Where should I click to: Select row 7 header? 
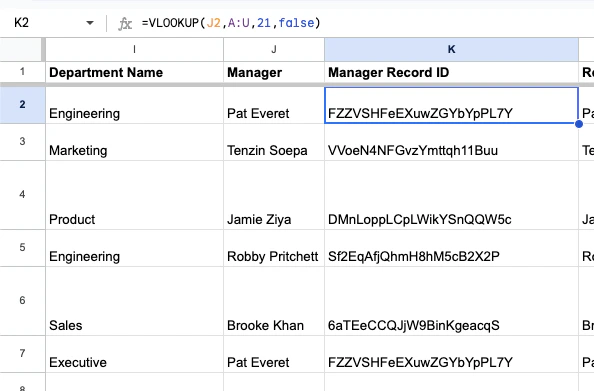(x=22, y=354)
